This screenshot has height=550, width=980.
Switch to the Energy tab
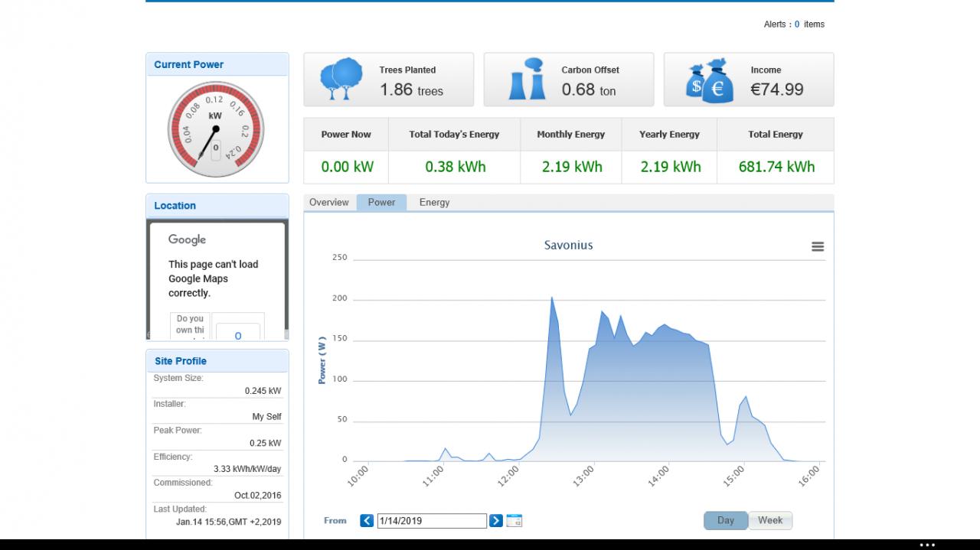point(434,203)
